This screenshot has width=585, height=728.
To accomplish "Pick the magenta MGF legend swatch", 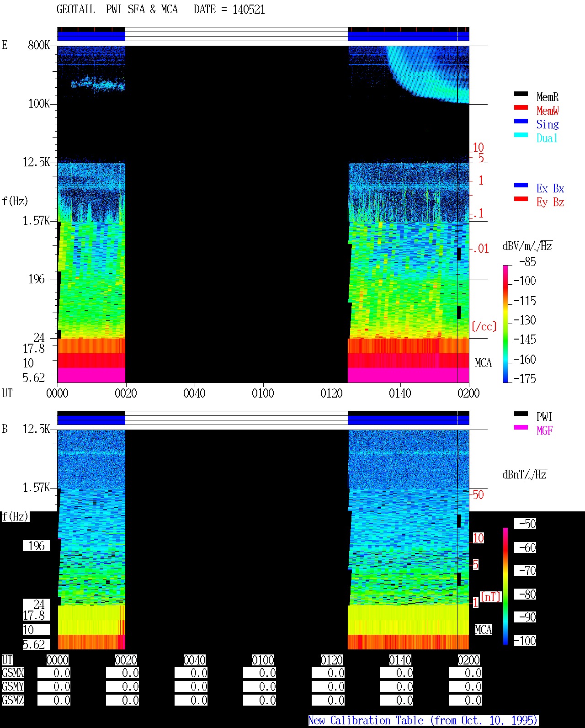I will tap(521, 427).
